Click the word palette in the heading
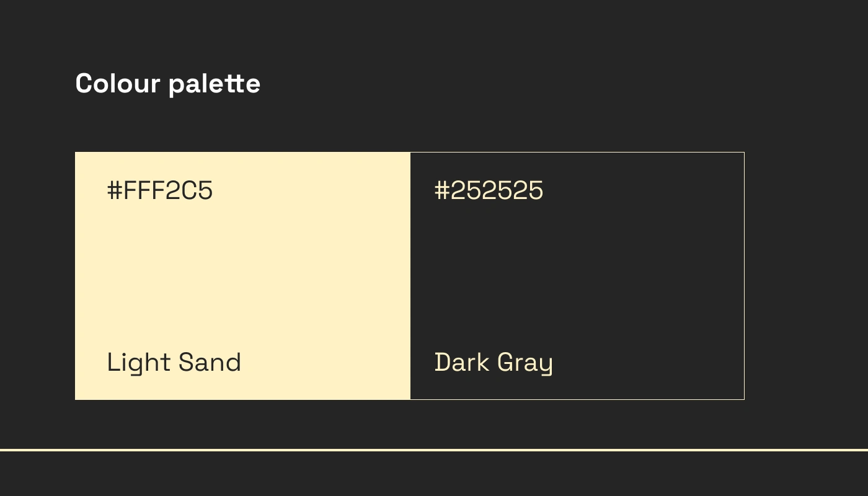This screenshot has height=496, width=868. coord(215,84)
